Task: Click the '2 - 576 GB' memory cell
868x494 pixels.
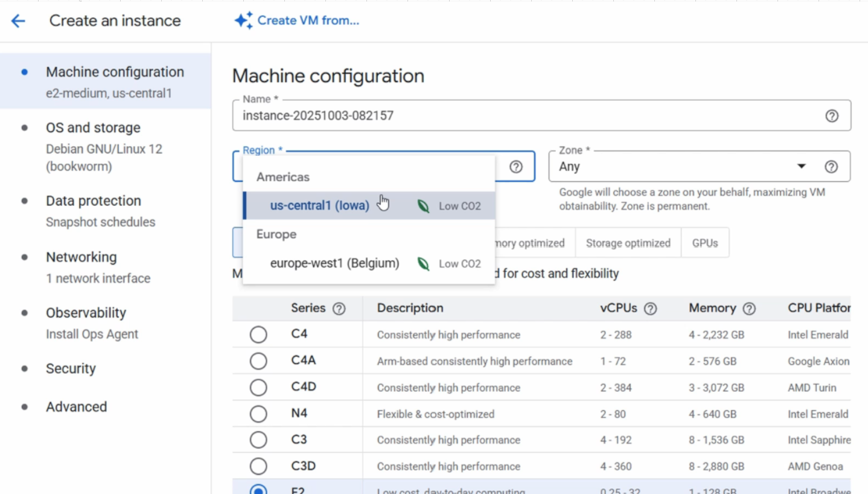Action: click(712, 361)
